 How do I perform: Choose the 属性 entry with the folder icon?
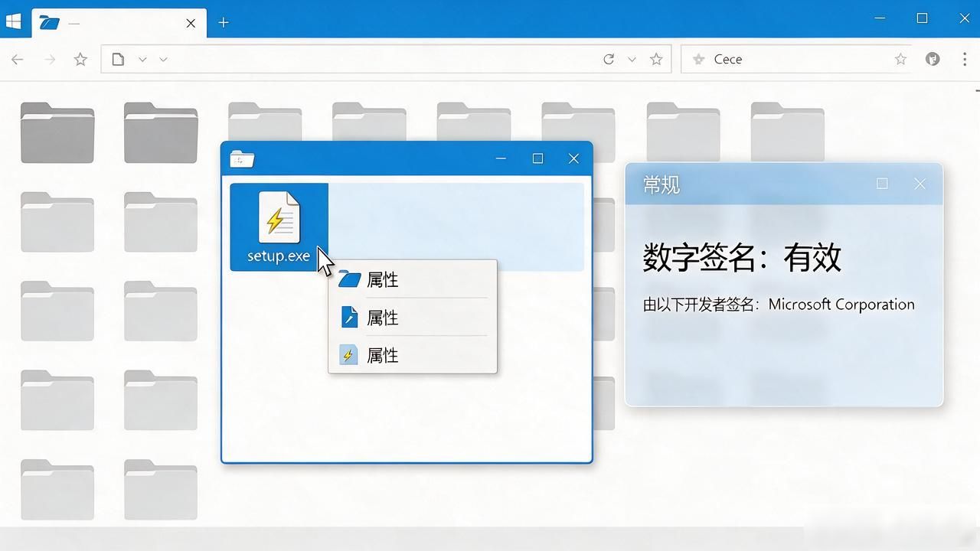coord(413,280)
